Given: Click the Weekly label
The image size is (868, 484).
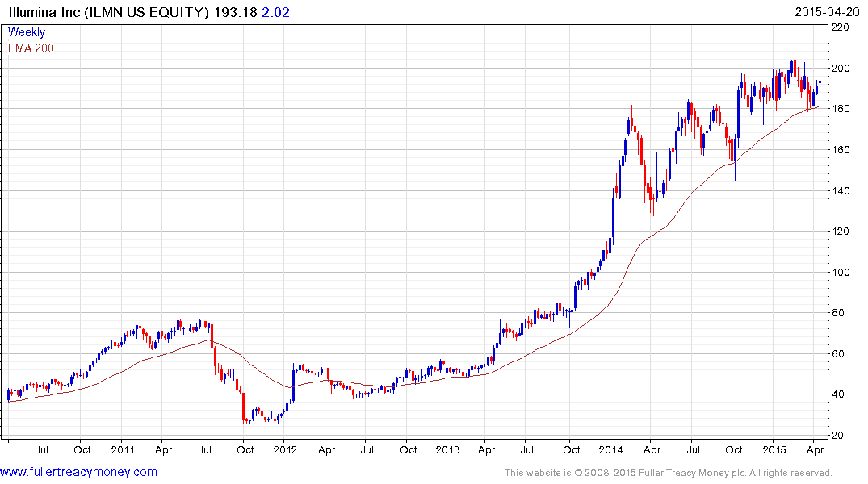Looking at the screenshot, I should 27,32.
